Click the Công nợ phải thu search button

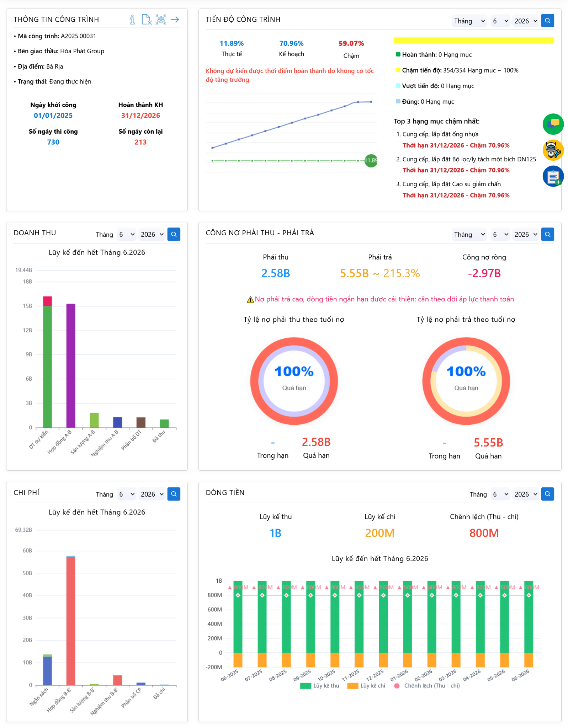click(547, 234)
